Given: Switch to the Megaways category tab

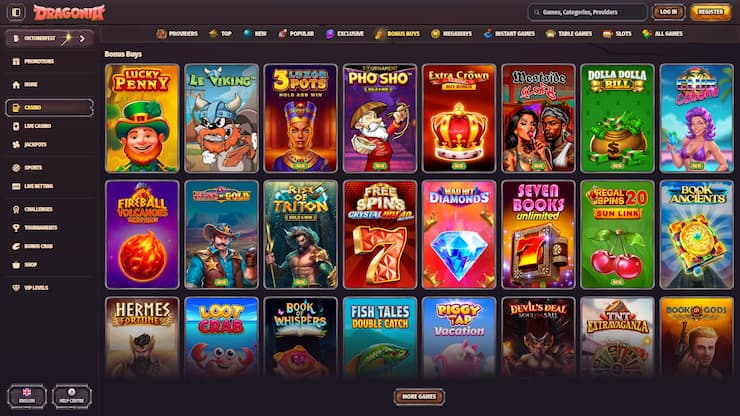Looking at the screenshot, I should 451,34.
